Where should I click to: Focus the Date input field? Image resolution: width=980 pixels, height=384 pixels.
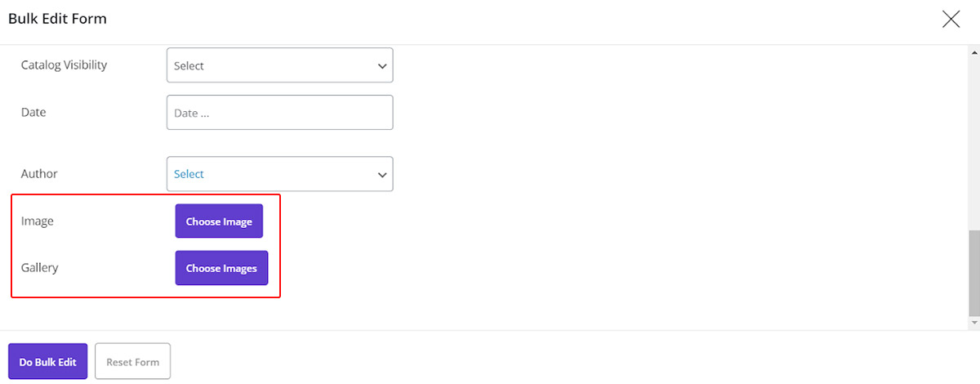(279, 113)
